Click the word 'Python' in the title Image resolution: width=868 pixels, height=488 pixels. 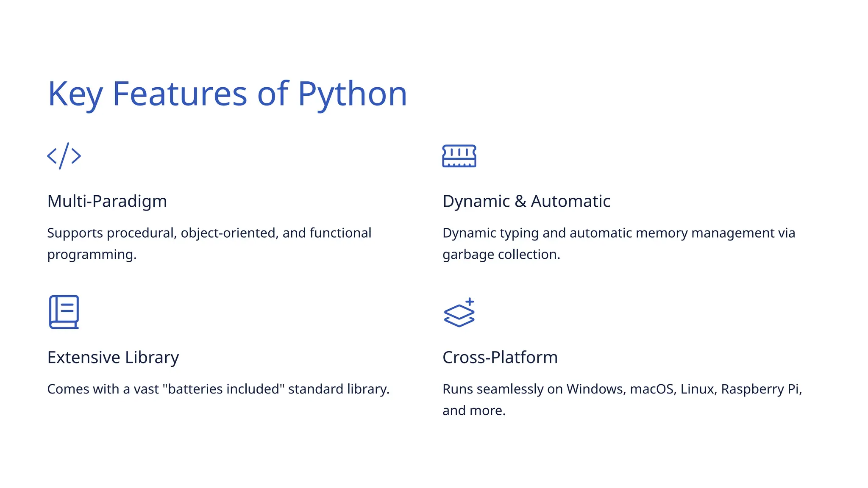point(352,94)
